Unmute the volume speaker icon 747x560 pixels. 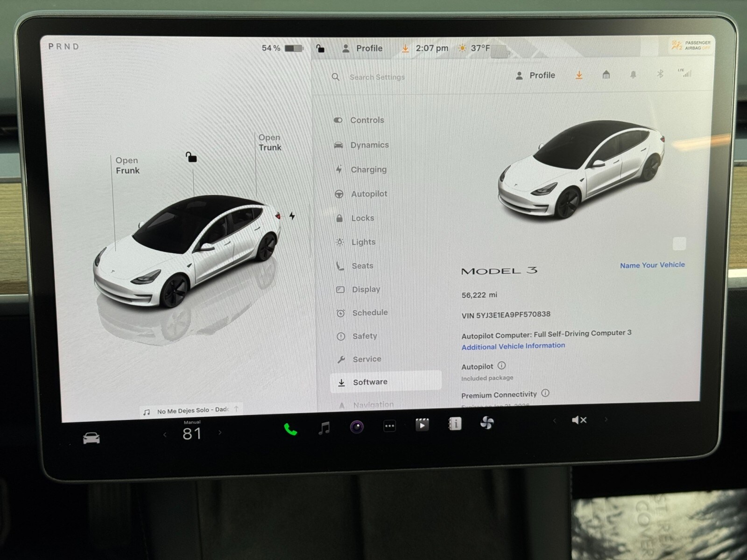click(x=579, y=420)
